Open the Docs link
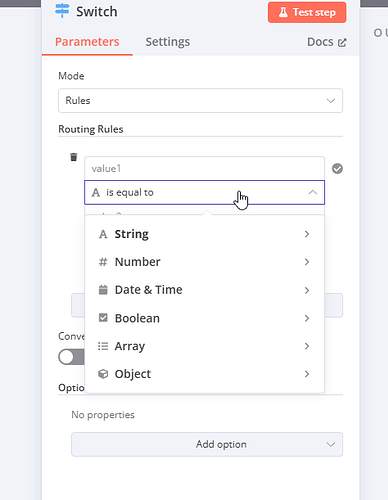Screen dimensions: 388x500 [327, 42]
